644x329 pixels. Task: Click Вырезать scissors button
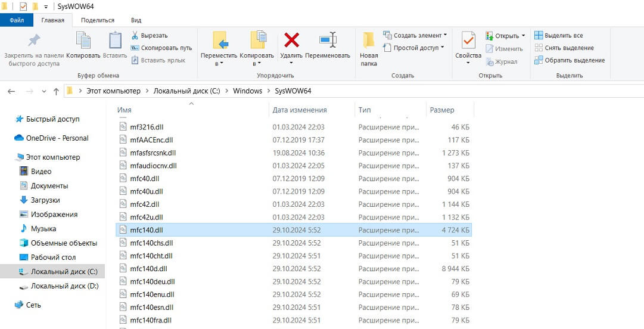point(150,36)
